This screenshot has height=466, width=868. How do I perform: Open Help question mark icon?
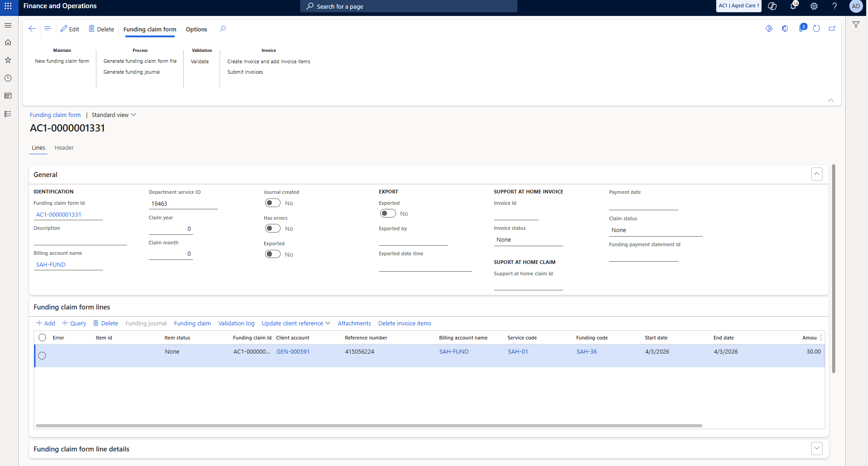(835, 6)
